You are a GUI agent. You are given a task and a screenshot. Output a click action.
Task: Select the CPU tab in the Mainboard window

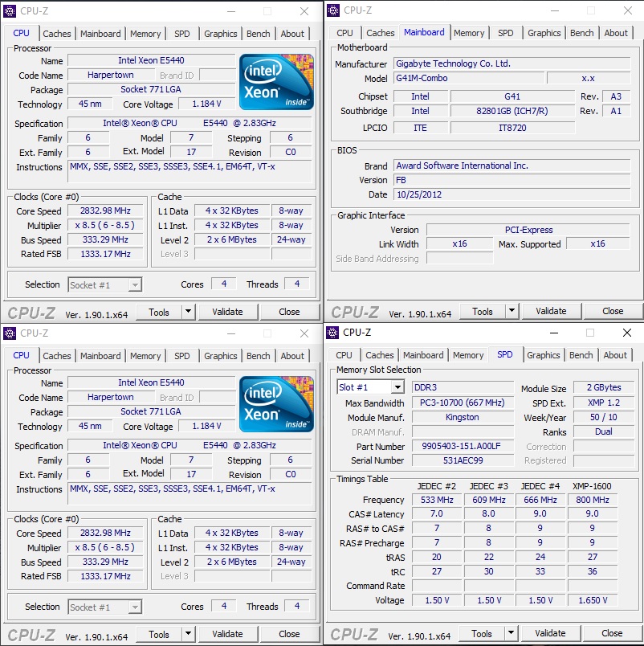(344, 33)
